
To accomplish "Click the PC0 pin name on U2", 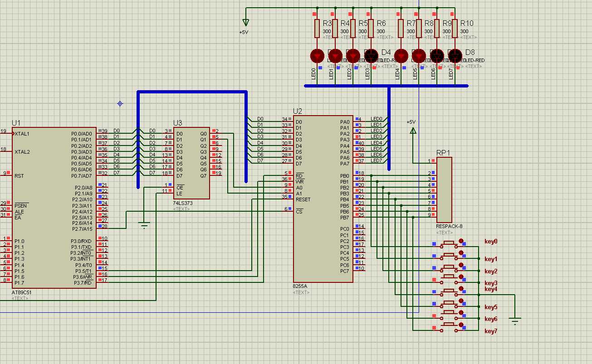I will (x=345, y=229).
